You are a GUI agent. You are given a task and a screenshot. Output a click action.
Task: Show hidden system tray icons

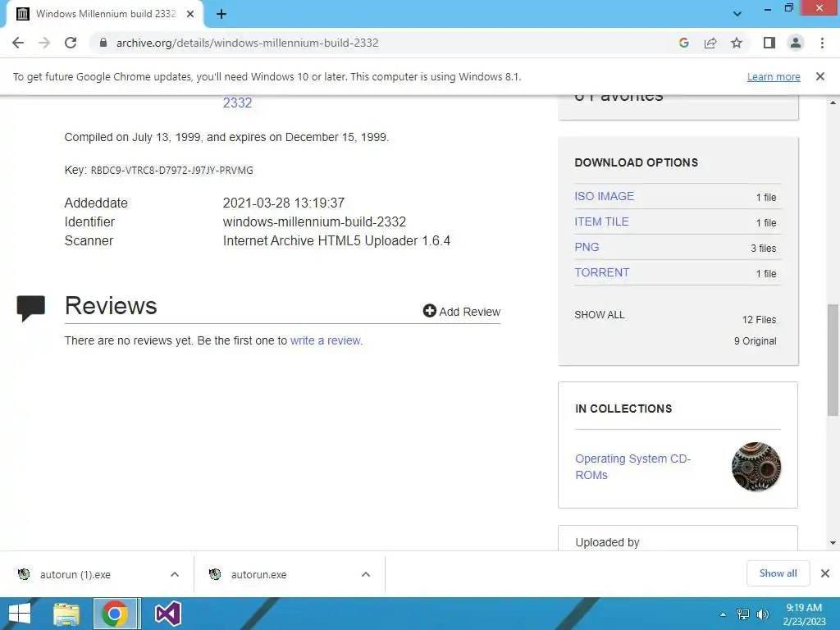pos(724,614)
